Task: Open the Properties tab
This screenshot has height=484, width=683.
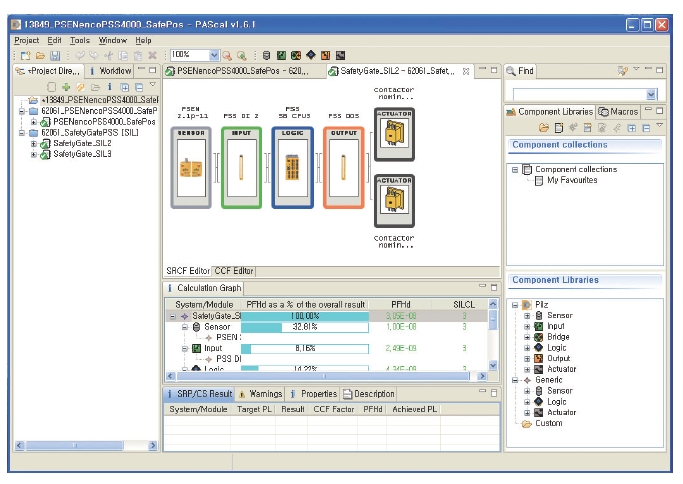Action: (314, 394)
